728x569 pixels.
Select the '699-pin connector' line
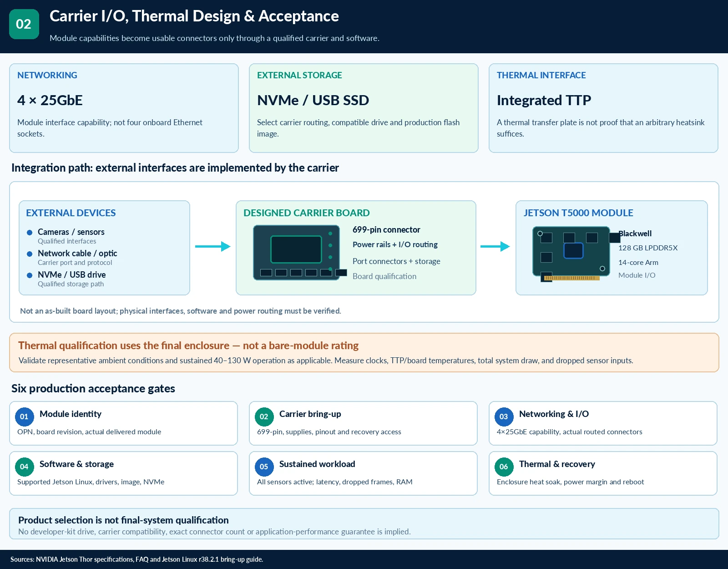(x=386, y=230)
